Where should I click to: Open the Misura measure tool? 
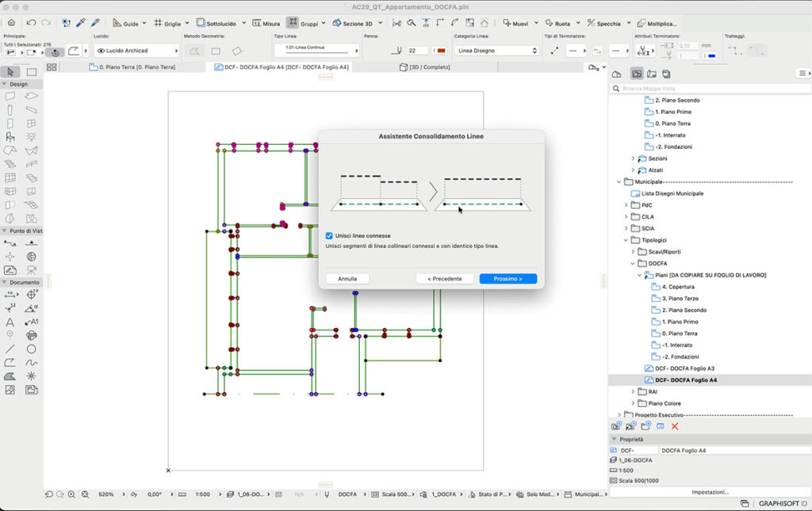[266, 23]
